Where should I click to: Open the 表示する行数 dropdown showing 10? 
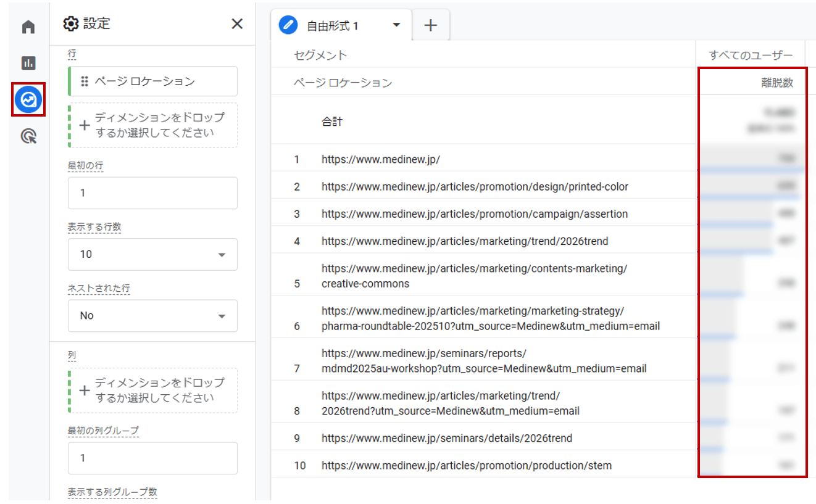pyautogui.click(x=152, y=254)
